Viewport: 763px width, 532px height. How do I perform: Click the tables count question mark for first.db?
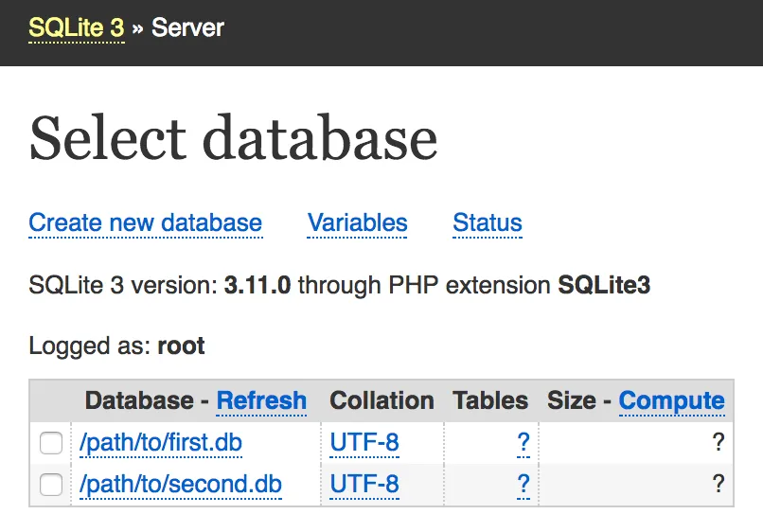tap(523, 443)
